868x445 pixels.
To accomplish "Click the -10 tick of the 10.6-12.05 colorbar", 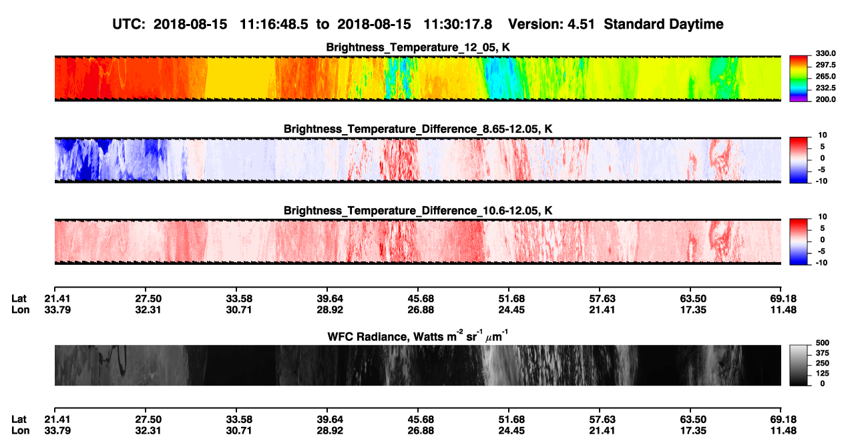I will (x=823, y=262).
